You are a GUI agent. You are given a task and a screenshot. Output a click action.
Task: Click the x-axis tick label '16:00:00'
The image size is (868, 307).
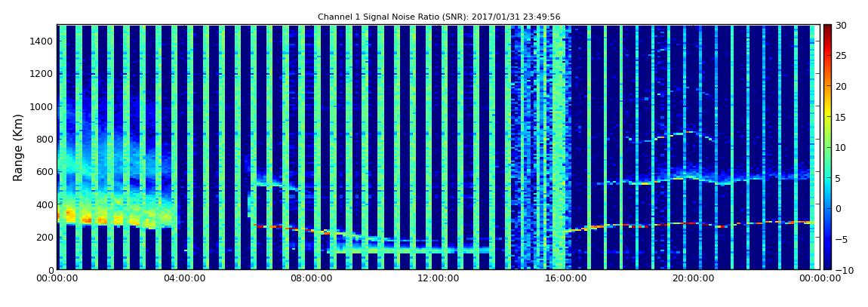(565, 279)
